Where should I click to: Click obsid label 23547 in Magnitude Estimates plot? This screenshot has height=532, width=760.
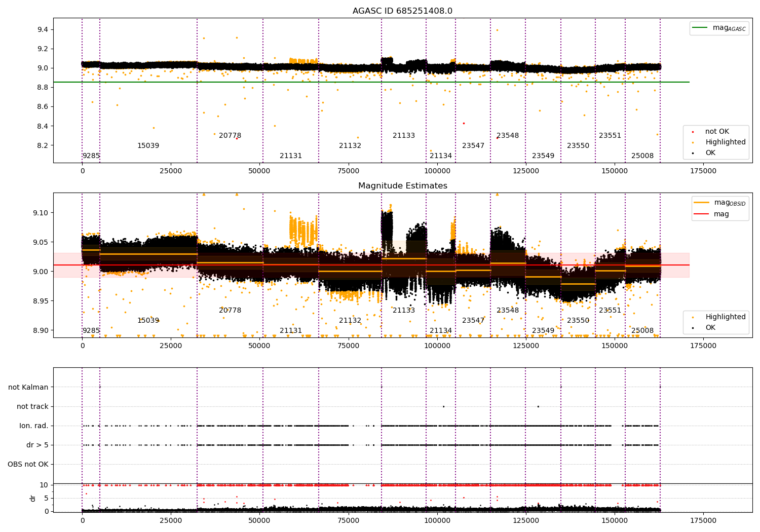(x=473, y=321)
